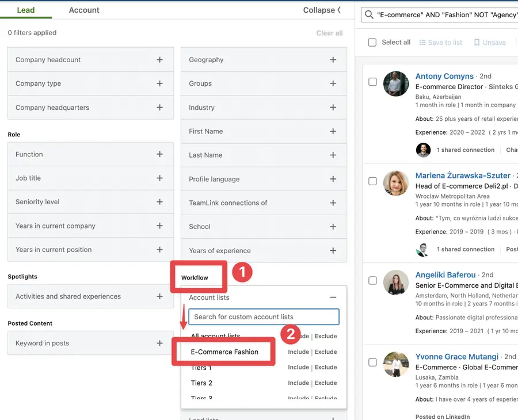Click plus icon for Groups
The image size is (518, 420).
tap(333, 83)
